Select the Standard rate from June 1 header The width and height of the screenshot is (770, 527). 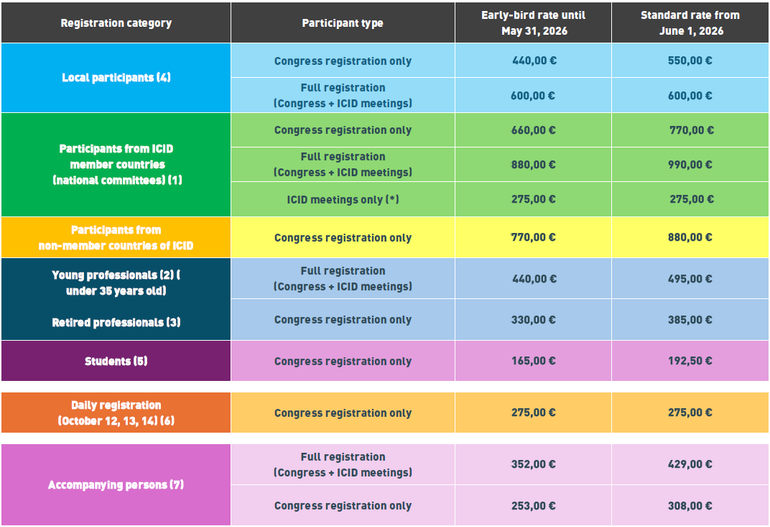pyautogui.click(x=691, y=23)
